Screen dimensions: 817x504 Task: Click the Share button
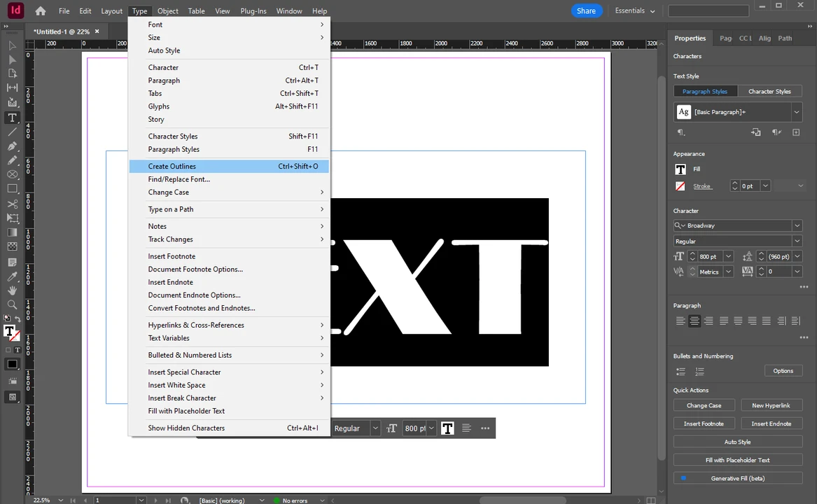point(586,11)
